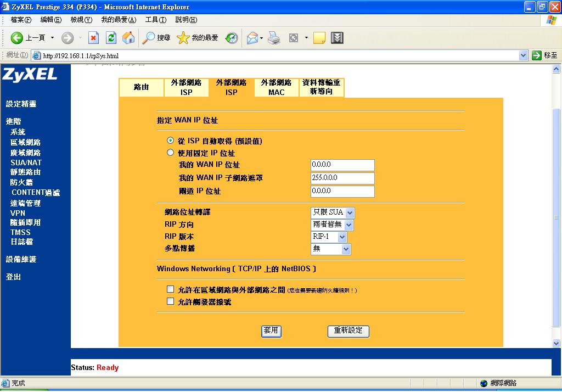Open the 多點傳播 dropdown
The width and height of the screenshot is (562, 392).
[x=330, y=249]
